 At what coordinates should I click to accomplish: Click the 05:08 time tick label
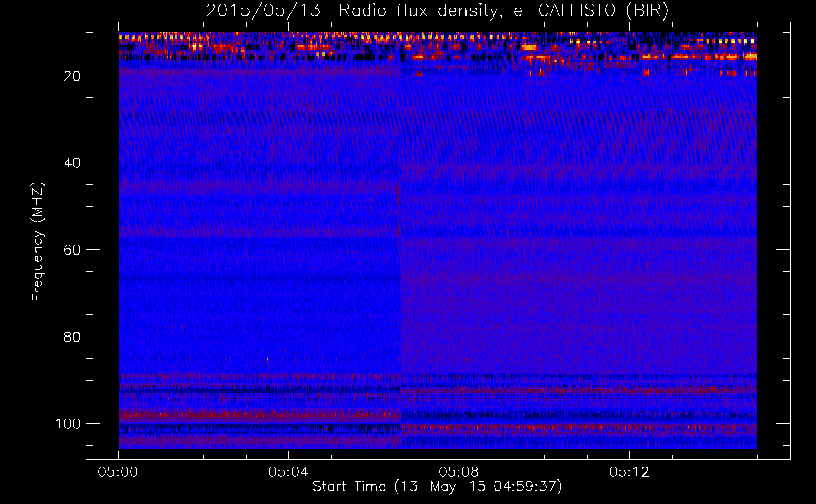click(459, 472)
